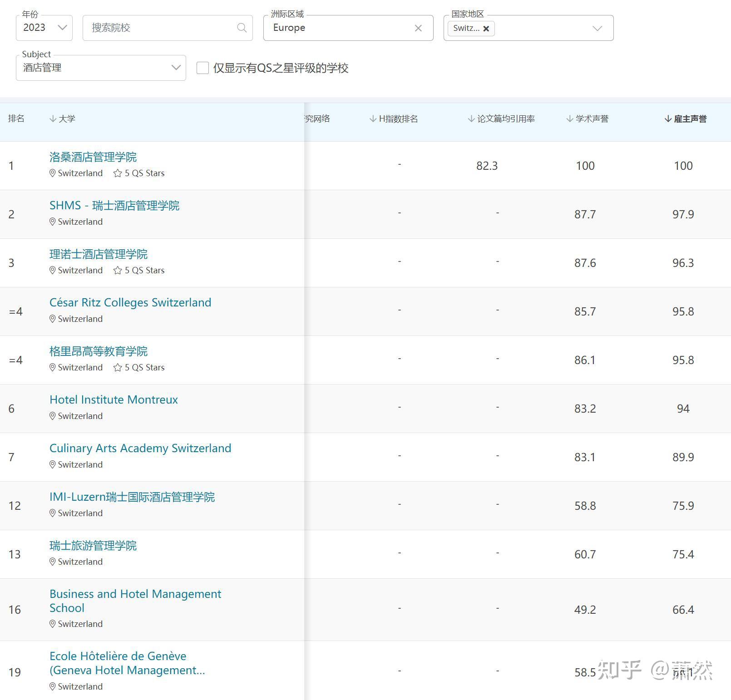Check 仅显示有QS之星评级的学校 checkbox

(203, 68)
